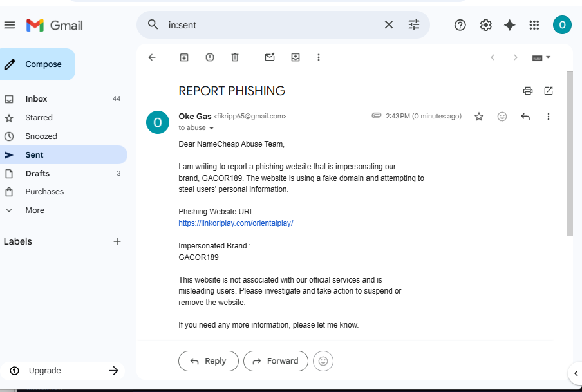The height and width of the screenshot is (392, 582).
Task: Click the Gemini sparkle icon
Action: click(510, 25)
